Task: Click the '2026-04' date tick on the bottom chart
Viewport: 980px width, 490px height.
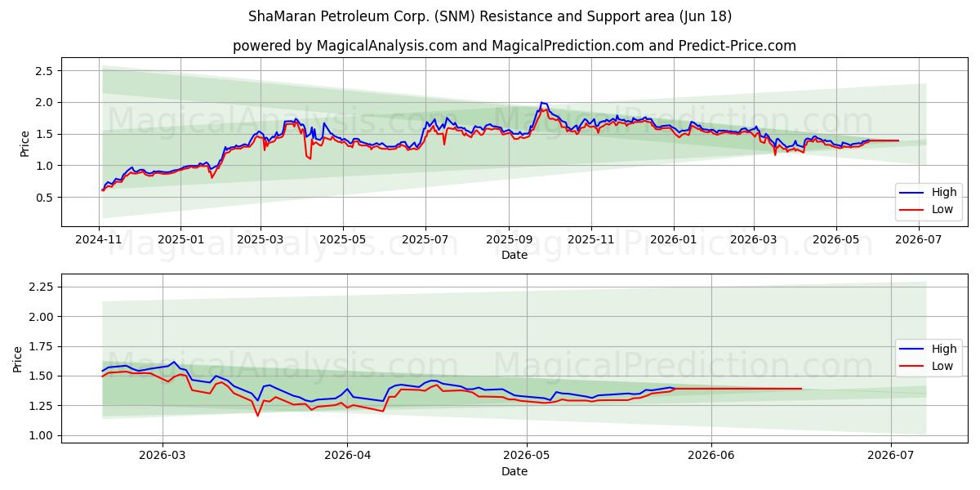Action: point(347,454)
